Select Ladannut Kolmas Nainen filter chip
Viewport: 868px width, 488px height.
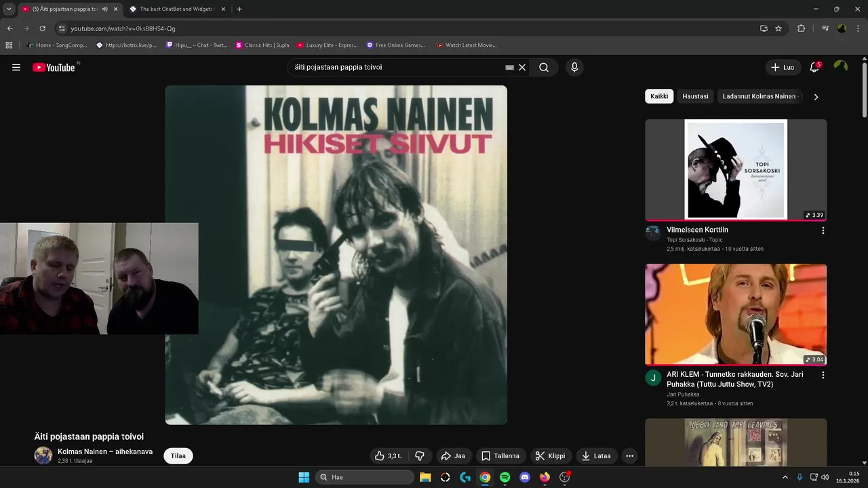(x=759, y=96)
